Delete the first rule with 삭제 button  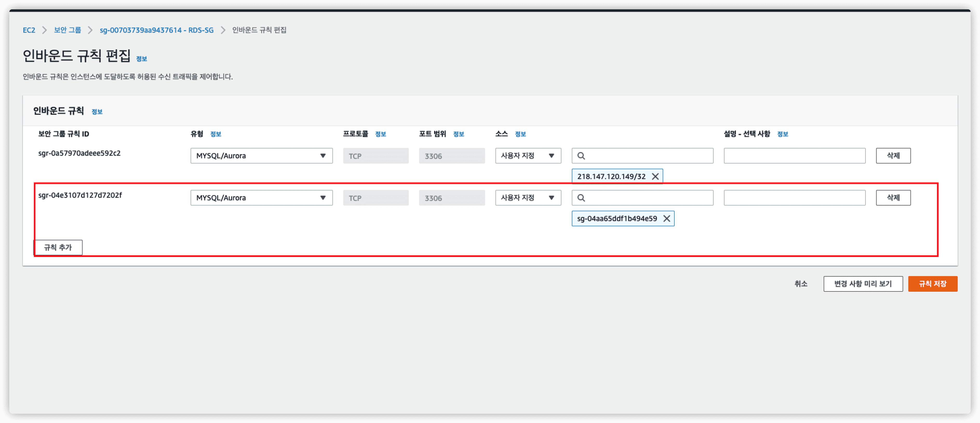click(893, 156)
